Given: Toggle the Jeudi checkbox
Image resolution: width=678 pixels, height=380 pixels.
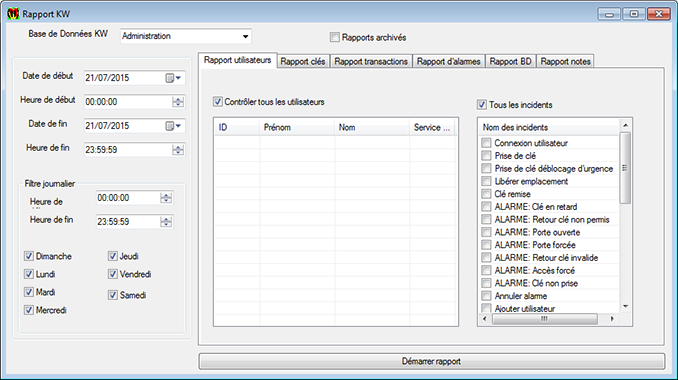Looking at the screenshot, I should click(x=112, y=256).
